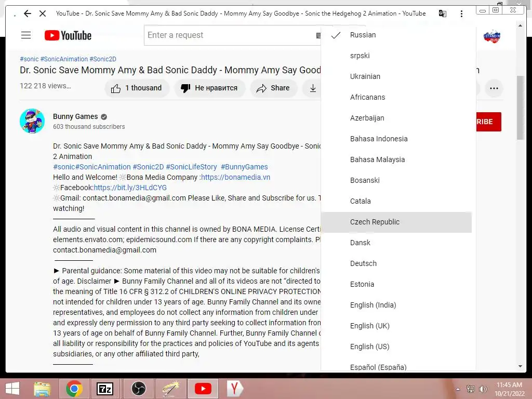The height and width of the screenshot is (399, 532).
Task: Like the video with thumbs-up button
Action: click(137, 88)
